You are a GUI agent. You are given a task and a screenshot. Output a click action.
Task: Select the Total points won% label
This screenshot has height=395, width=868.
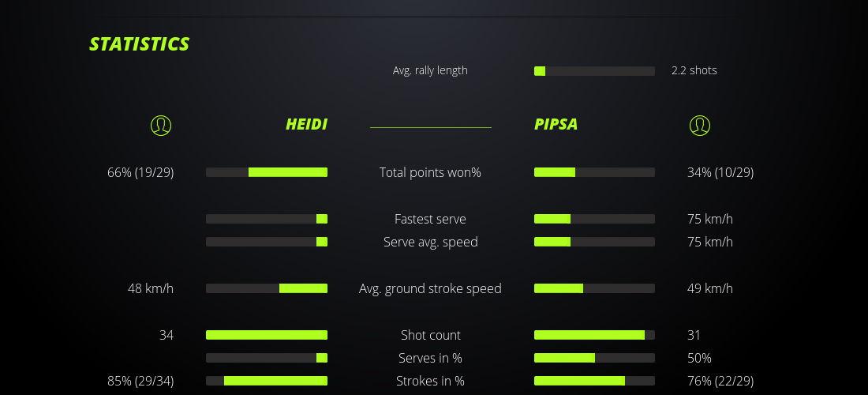point(430,172)
